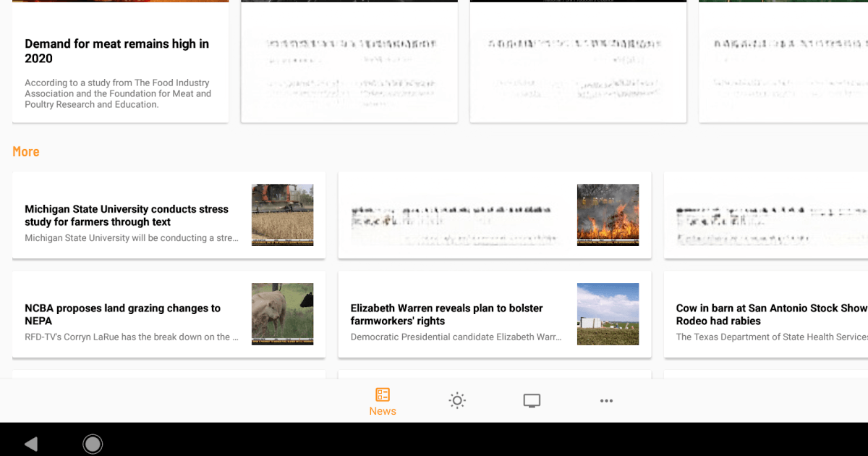868x456 pixels.
Task: Open 'Demand for meat remains high' headline
Action: click(x=116, y=51)
